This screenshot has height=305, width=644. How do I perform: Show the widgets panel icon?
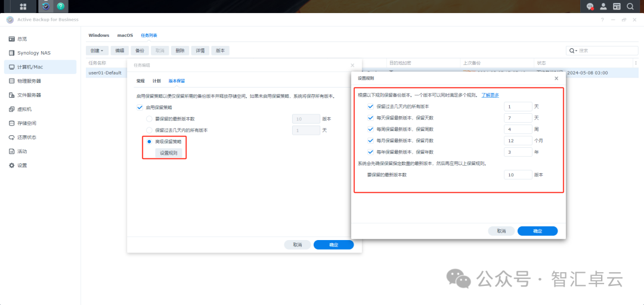(617, 6)
